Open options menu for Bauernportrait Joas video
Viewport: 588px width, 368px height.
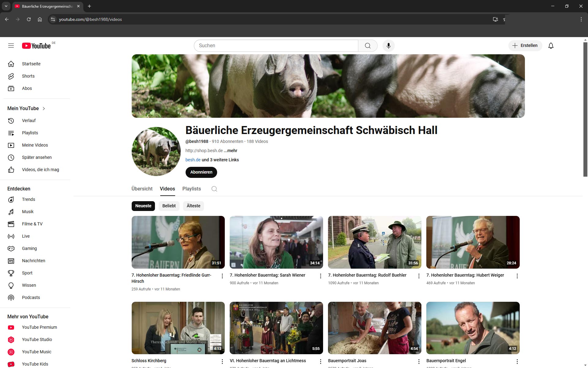[419, 361]
